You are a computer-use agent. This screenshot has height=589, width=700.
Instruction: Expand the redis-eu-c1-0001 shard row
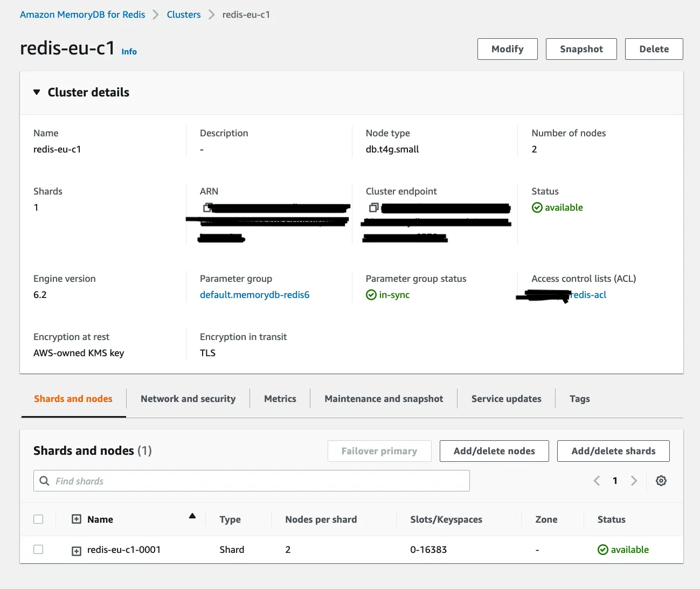[x=77, y=551]
